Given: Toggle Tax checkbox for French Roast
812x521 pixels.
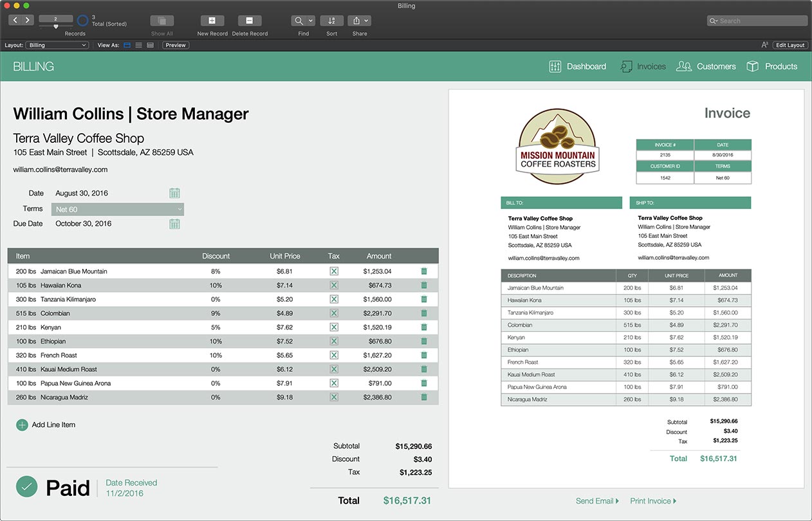Looking at the screenshot, I should [334, 355].
